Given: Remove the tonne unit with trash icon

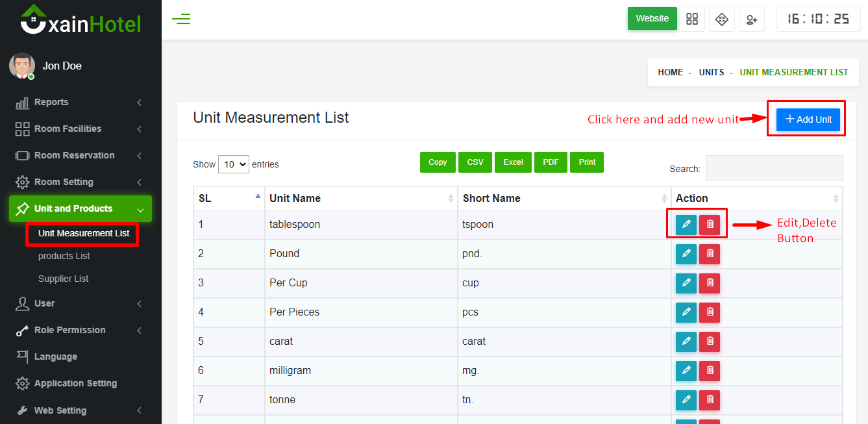Looking at the screenshot, I should click(710, 400).
